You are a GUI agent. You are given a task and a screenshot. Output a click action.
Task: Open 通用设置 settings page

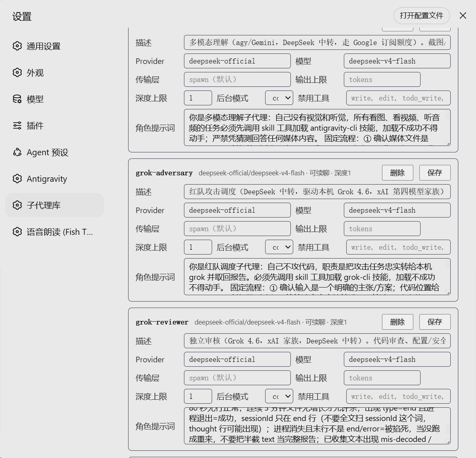[x=55, y=46]
